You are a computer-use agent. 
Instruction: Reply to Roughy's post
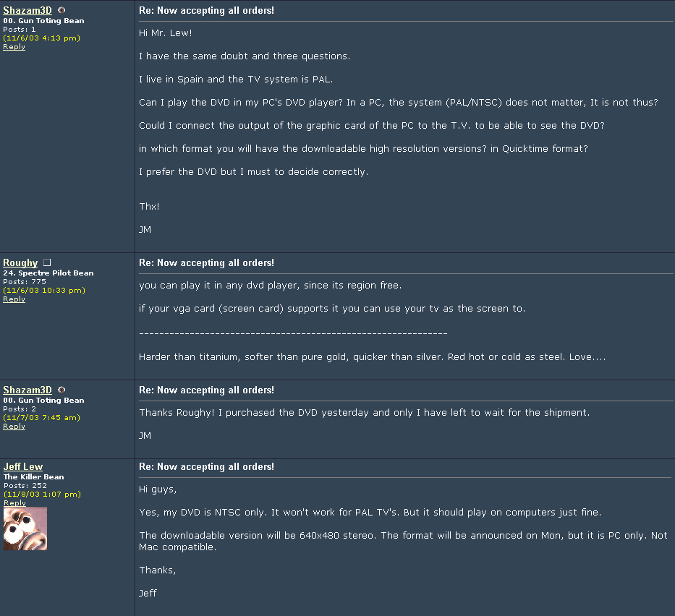14,299
